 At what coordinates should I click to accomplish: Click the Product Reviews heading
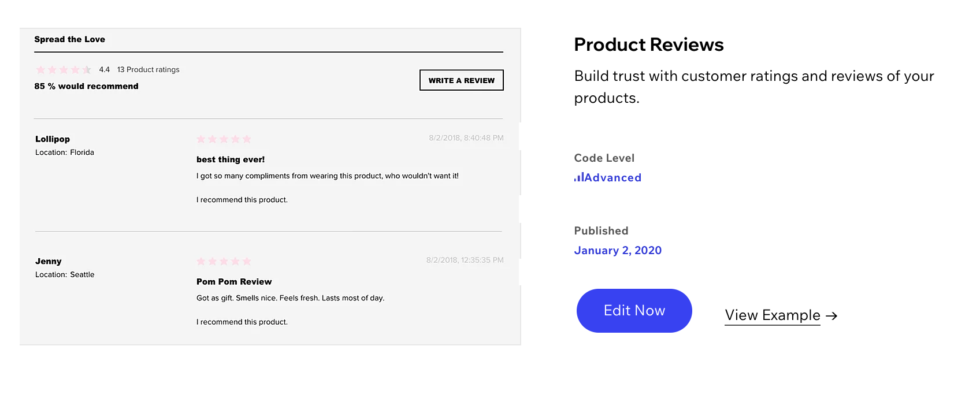point(648,44)
